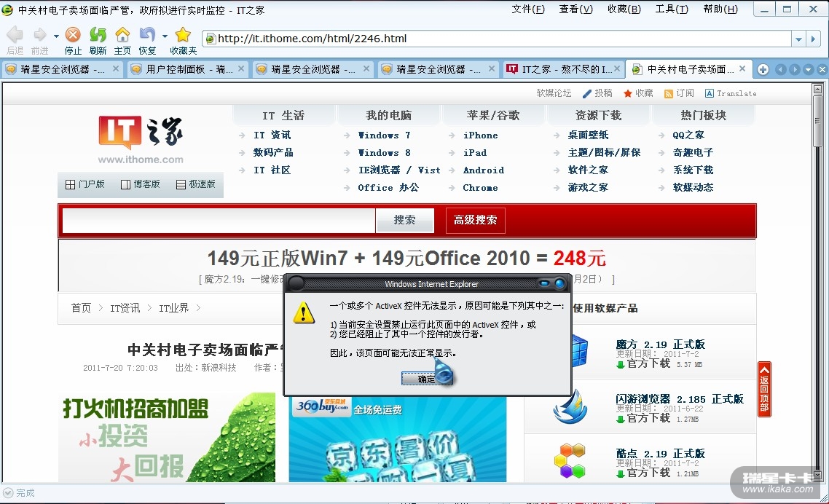The height and width of the screenshot is (504, 829).
Task: Click 官方下载 under 闪游浏览器
Action: click(643, 418)
